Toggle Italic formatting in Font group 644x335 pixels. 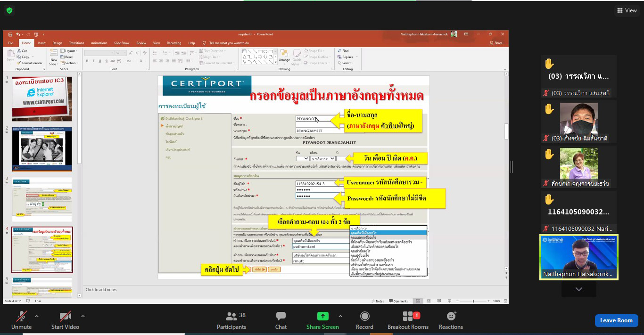point(93,61)
